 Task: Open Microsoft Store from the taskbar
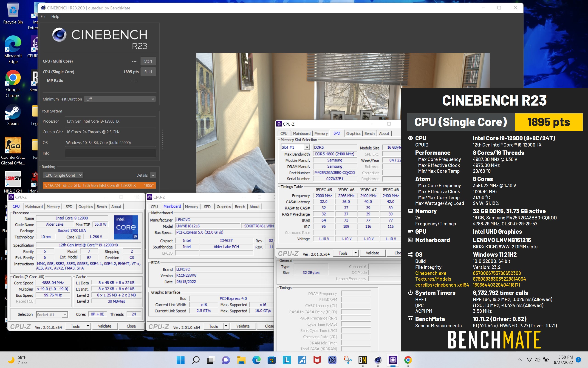click(x=272, y=360)
